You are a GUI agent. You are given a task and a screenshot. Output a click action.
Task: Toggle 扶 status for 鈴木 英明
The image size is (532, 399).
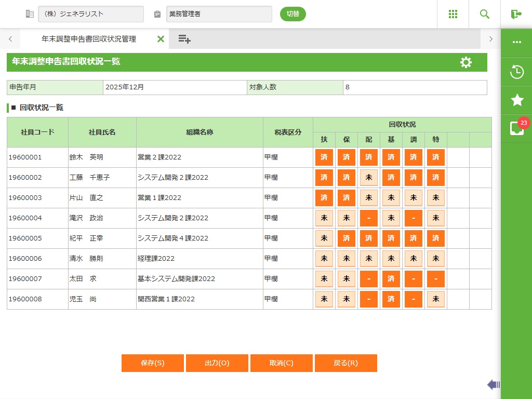pyautogui.click(x=324, y=157)
